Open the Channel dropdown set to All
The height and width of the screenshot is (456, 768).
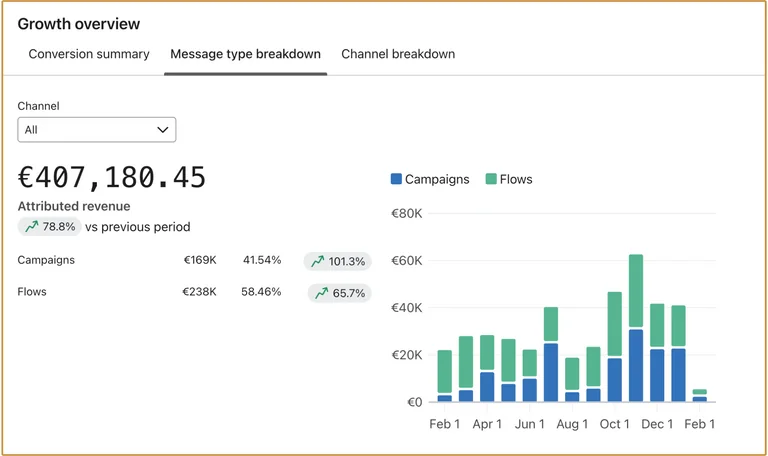pos(97,130)
